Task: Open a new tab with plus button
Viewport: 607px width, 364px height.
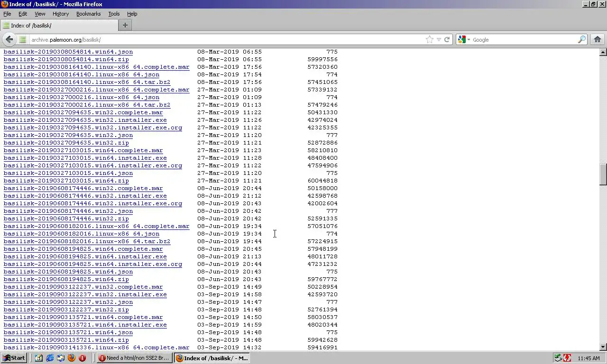Action: [125, 25]
